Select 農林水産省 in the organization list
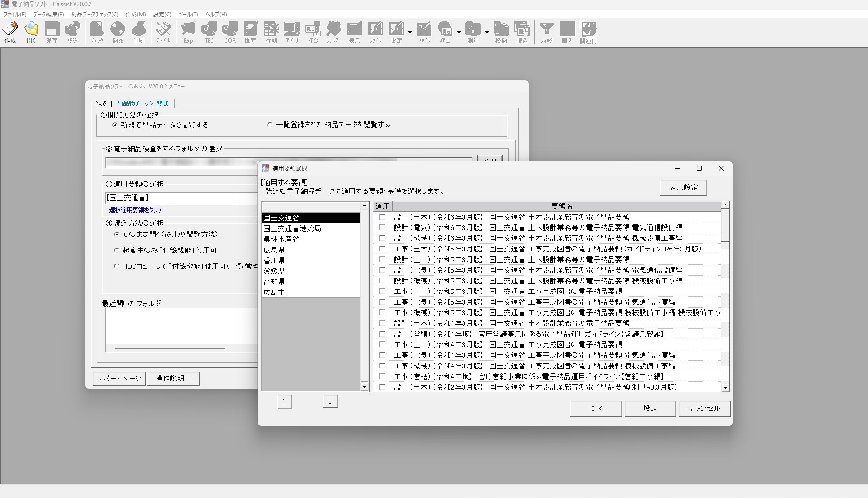Screen dimensions: 868x498 [281, 239]
